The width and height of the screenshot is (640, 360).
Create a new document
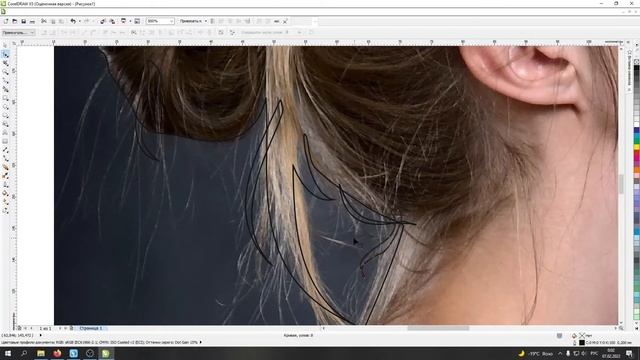(x=6, y=21)
